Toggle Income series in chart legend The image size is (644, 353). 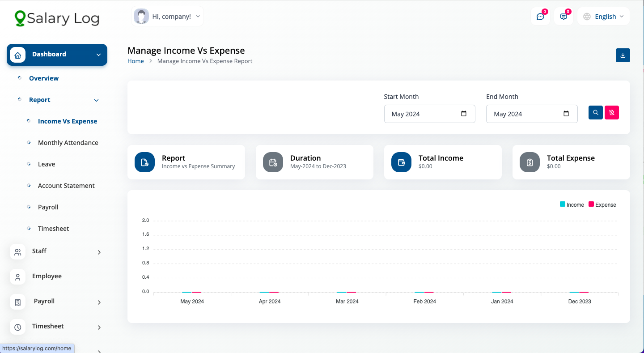click(572, 204)
